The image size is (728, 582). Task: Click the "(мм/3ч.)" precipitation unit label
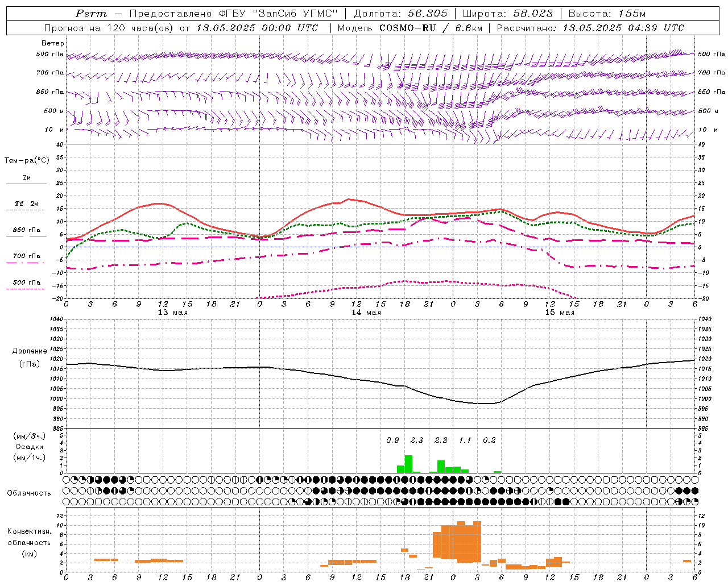(29, 436)
